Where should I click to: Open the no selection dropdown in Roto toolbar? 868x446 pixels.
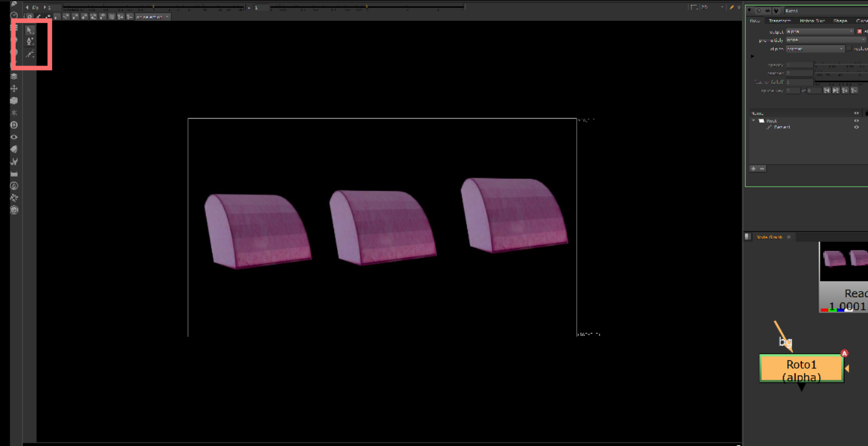[x=153, y=16]
